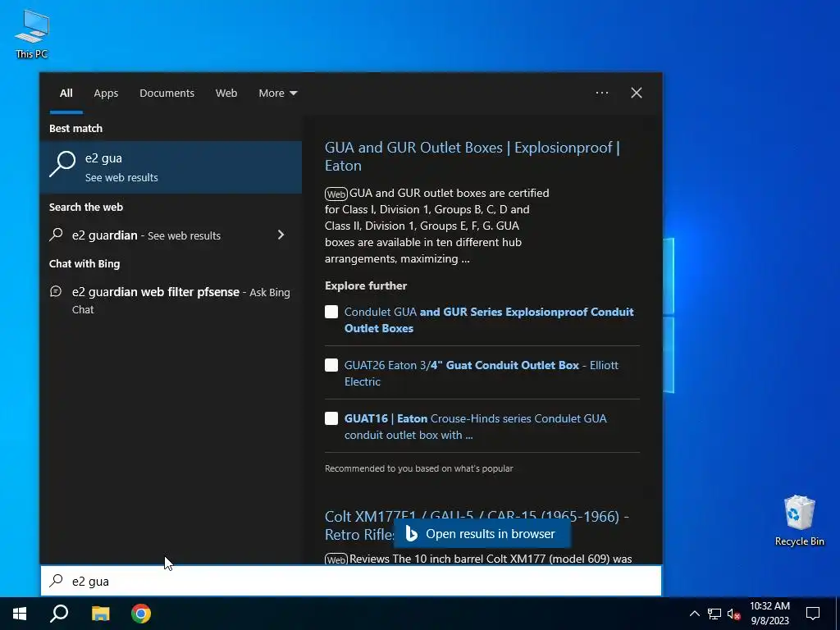840x630 pixels.
Task: Close the search panel with X
Action: coord(637,93)
